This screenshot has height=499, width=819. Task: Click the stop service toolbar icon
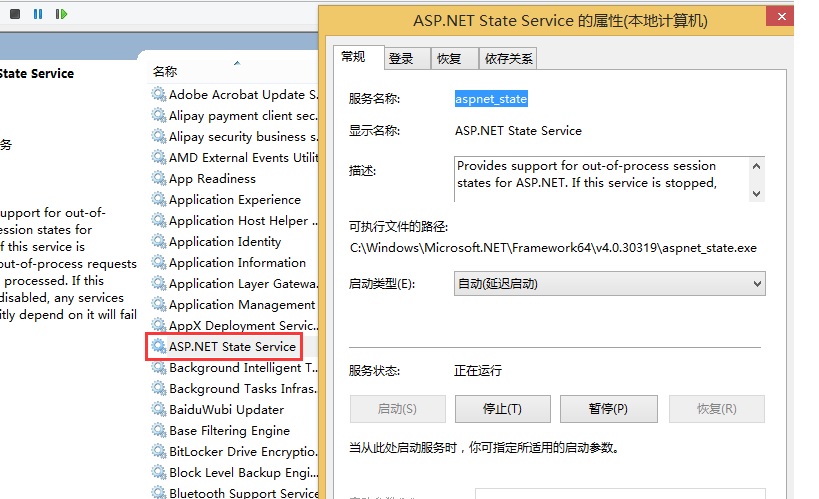[15, 14]
